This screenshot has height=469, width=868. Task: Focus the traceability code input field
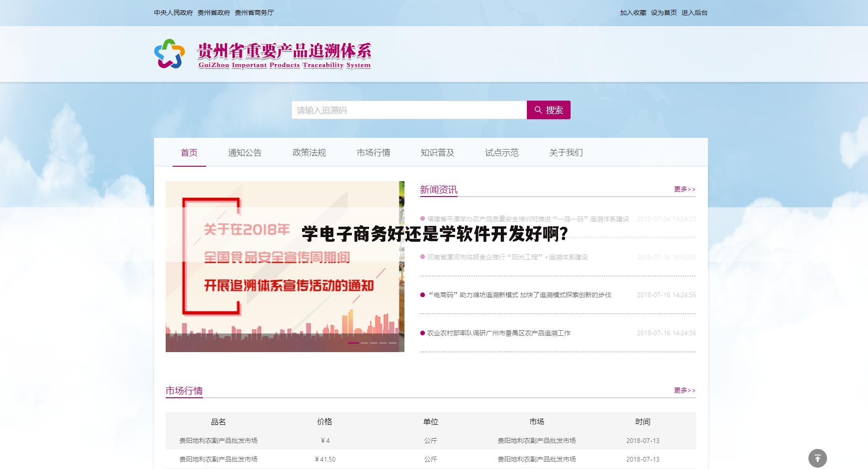pyautogui.click(x=409, y=110)
